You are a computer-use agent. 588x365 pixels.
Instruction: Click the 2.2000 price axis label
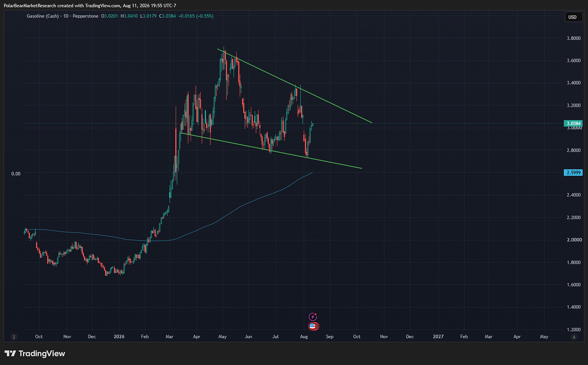[x=574, y=217]
